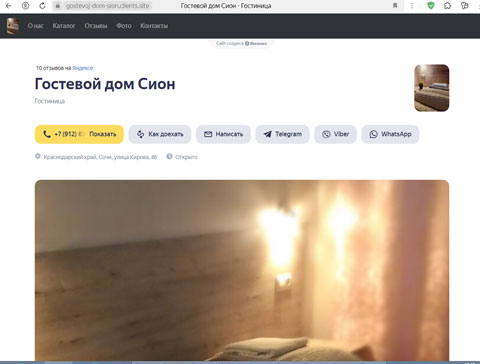Click the 'Как доехать' directions button

(x=160, y=134)
